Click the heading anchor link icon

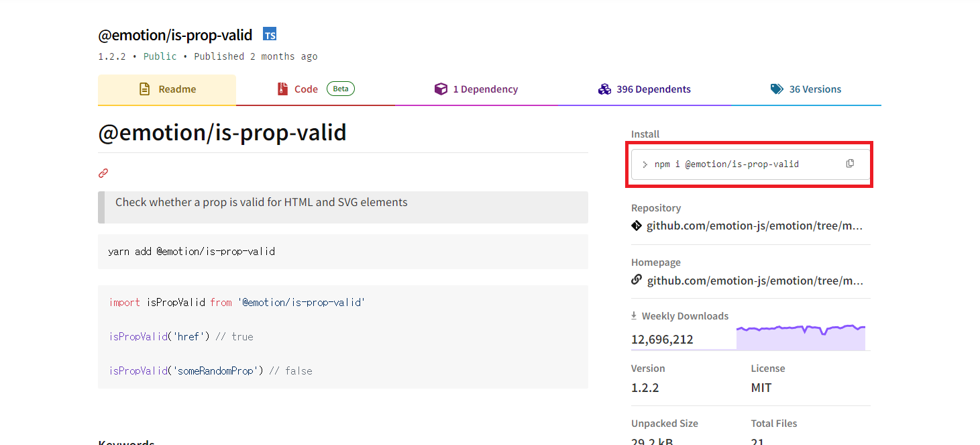coord(103,173)
